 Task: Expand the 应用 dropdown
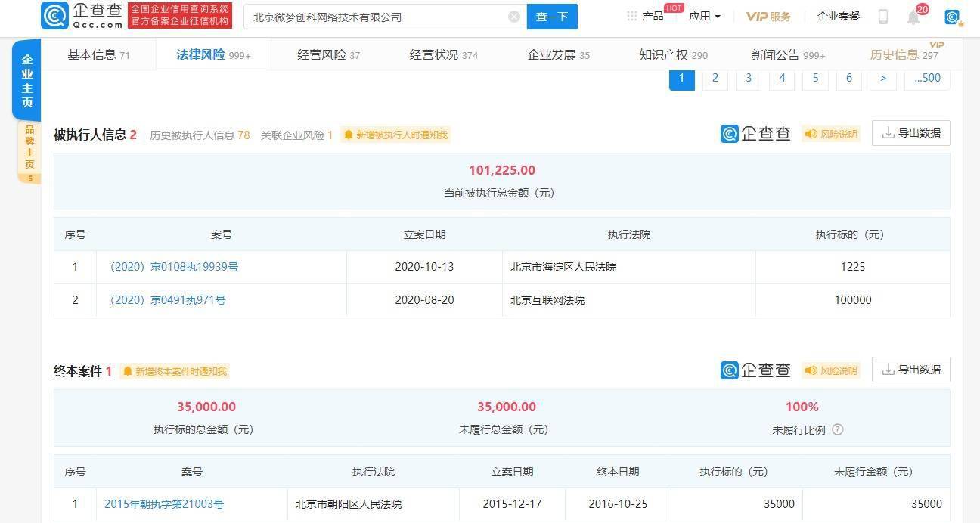pos(705,16)
